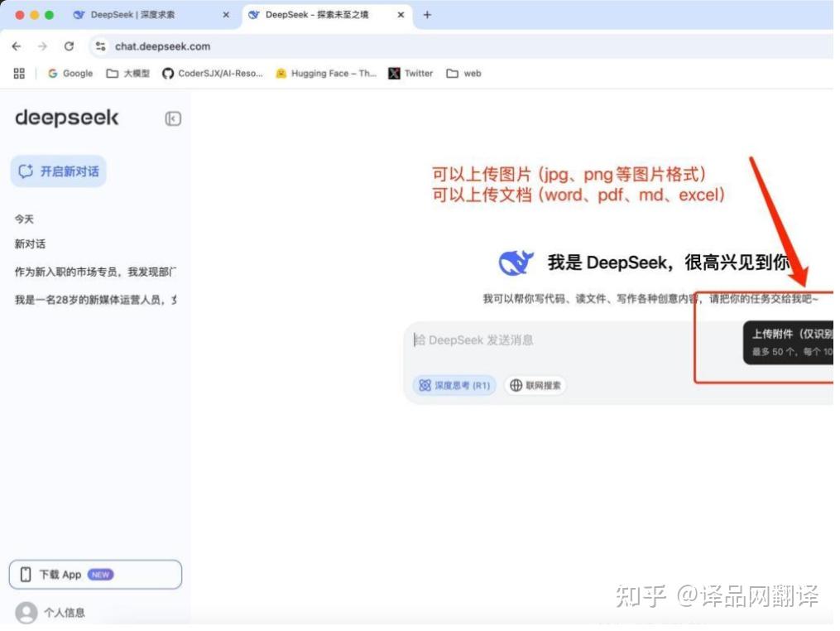Viewport: 840px width, 631px height.
Task: Open 个人信息 profile menu
Action: pyautogui.click(x=65, y=613)
